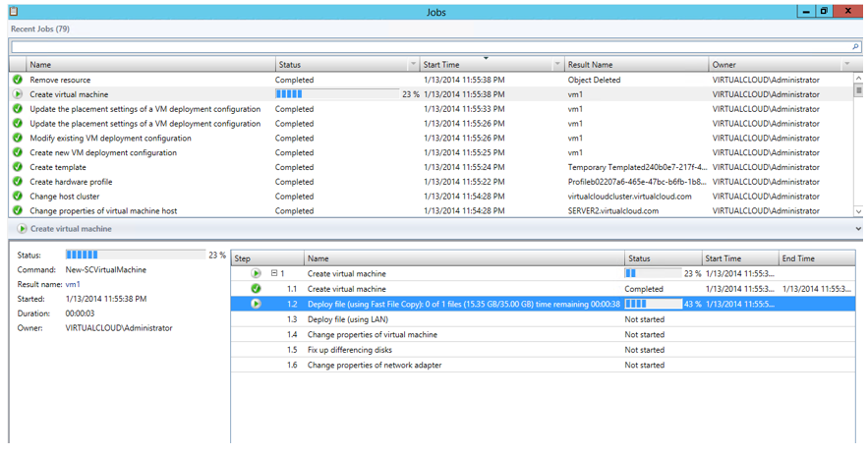Image resolution: width=868 pixels, height=455 pixels.
Task: Click the search magnifier icon in filter box
Action: click(x=856, y=47)
